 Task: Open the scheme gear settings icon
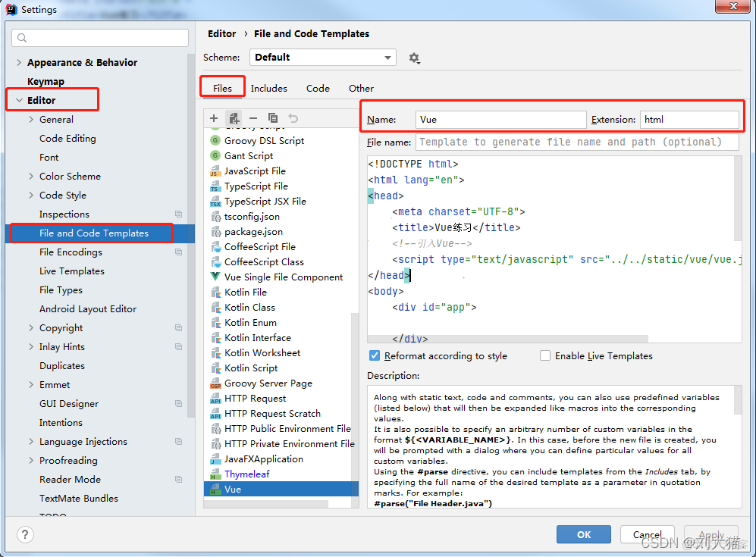[x=414, y=58]
